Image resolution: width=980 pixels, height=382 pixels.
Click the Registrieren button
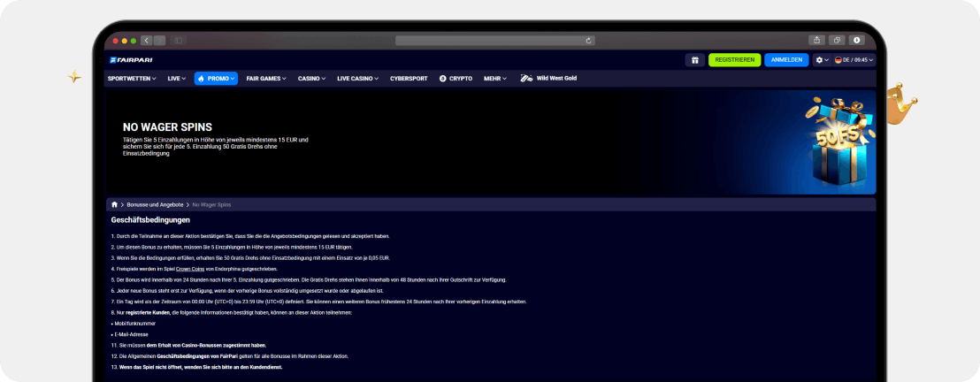tap(734, 60)
